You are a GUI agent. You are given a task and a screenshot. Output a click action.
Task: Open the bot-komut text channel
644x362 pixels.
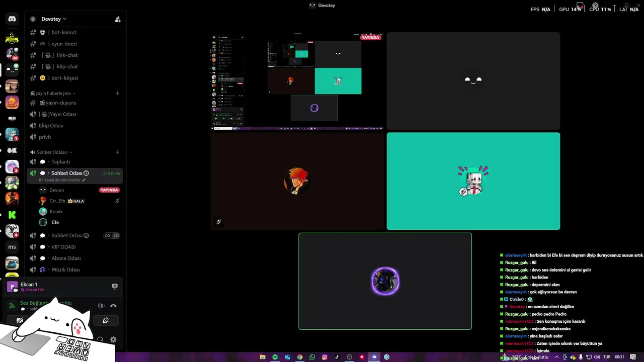[74, 32]
